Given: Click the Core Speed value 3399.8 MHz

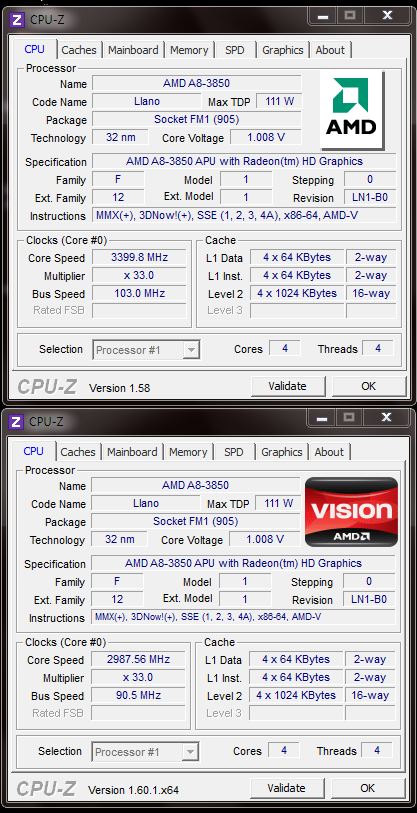Looking at the screenshot, I should (140, 257).
